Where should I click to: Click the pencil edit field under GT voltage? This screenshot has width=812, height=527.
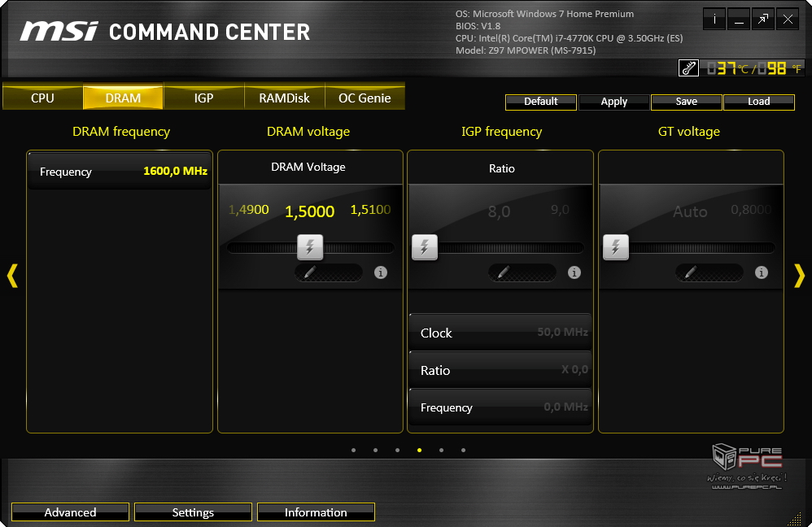point(709,272)
